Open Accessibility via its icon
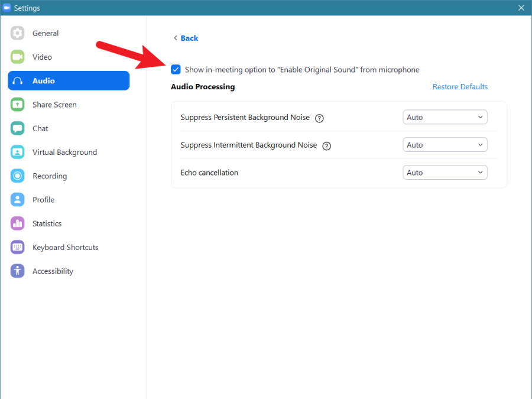 (18, 271)
